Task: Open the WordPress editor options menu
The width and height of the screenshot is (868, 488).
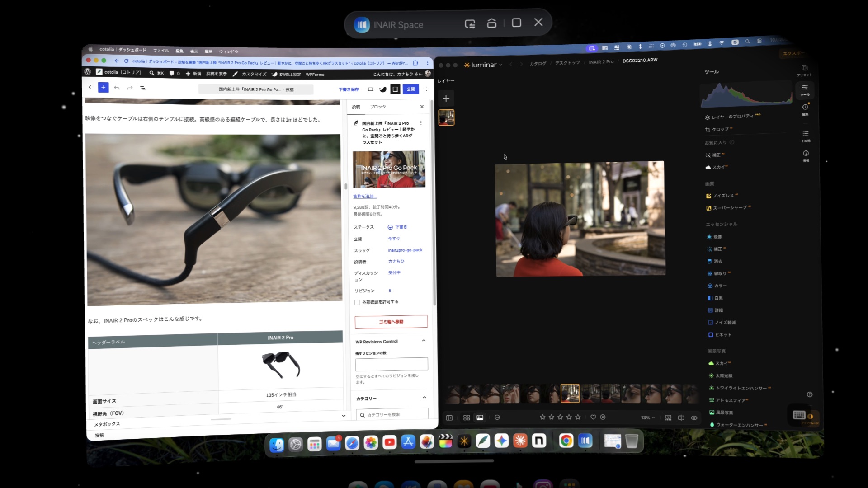Action: click(x=426, y=89)
